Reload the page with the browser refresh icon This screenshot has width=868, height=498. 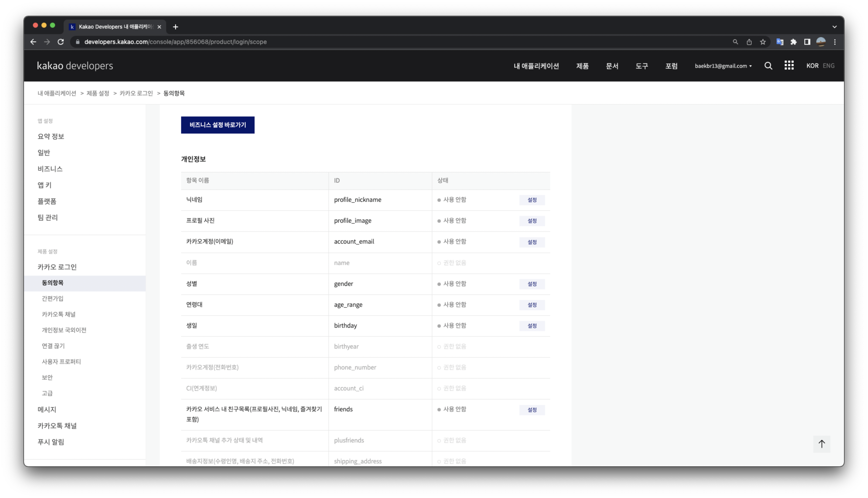(61, 42)
